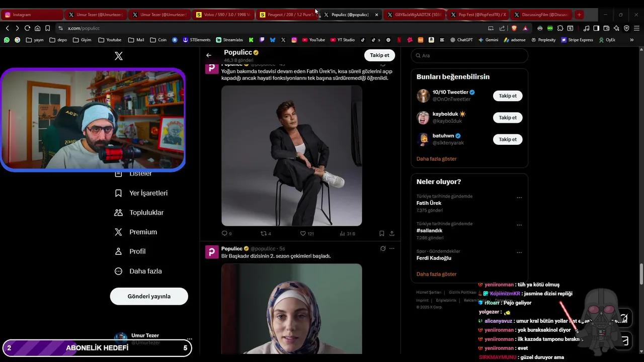Screen dimensions: 644x362
Task: Open the yayın bookmarks folder
Action: pyautogui.click(x=35, y=40)
